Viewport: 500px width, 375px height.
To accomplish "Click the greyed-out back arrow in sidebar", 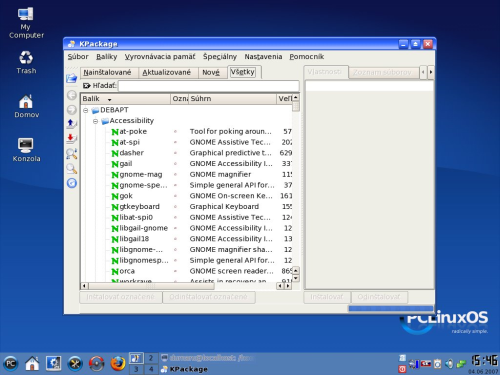I will tap(72, 95).
